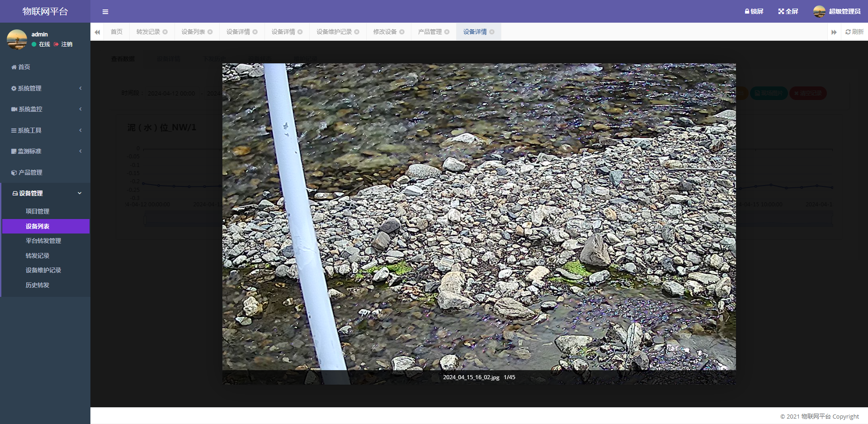868x424 pixels.
Task: Switch to the 设备列表 tab
Action: (x=193, y=32)
